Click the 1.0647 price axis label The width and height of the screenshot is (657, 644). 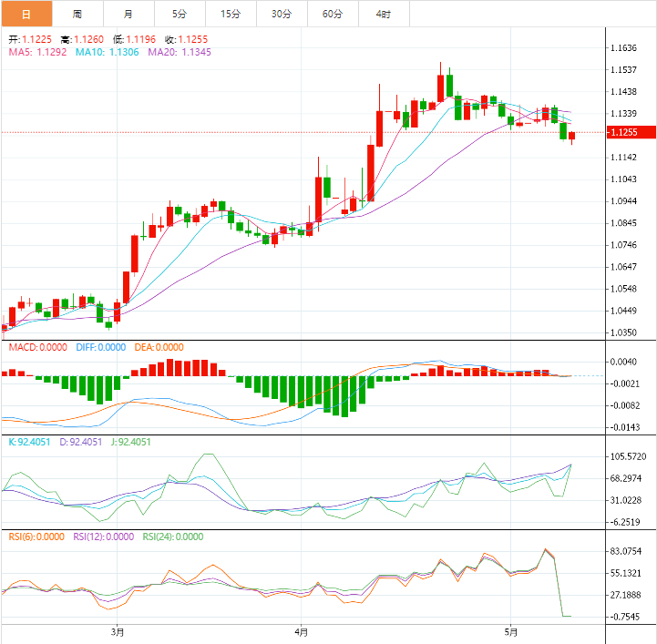623,267
